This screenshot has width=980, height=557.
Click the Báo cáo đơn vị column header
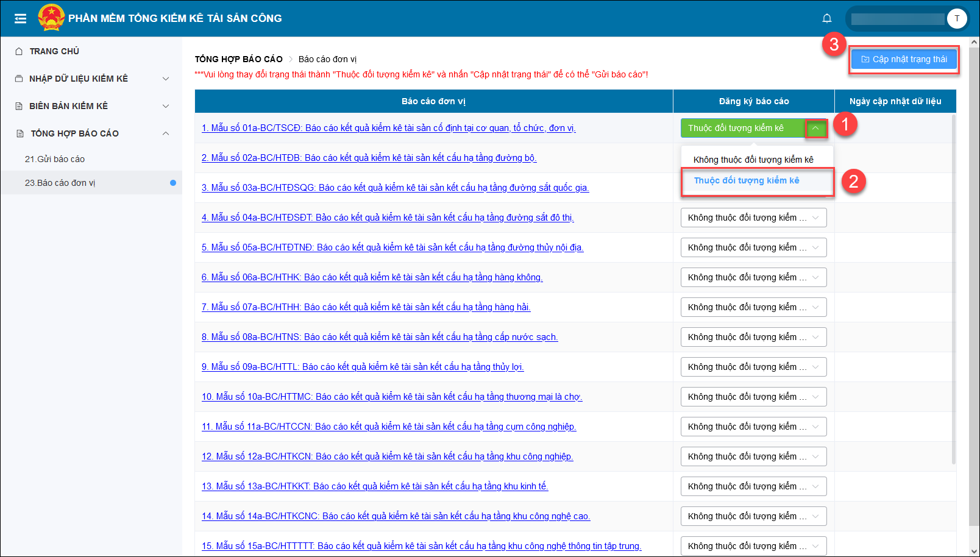coord(434,101)
